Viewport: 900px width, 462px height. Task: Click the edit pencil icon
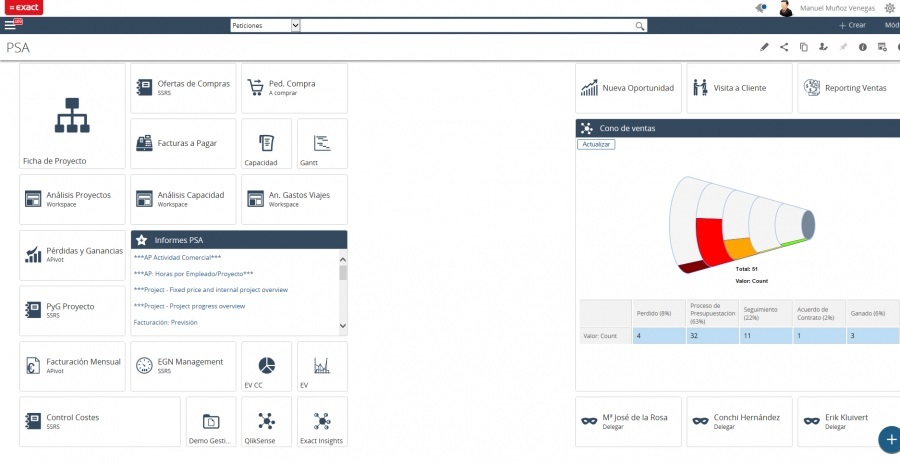765,47
